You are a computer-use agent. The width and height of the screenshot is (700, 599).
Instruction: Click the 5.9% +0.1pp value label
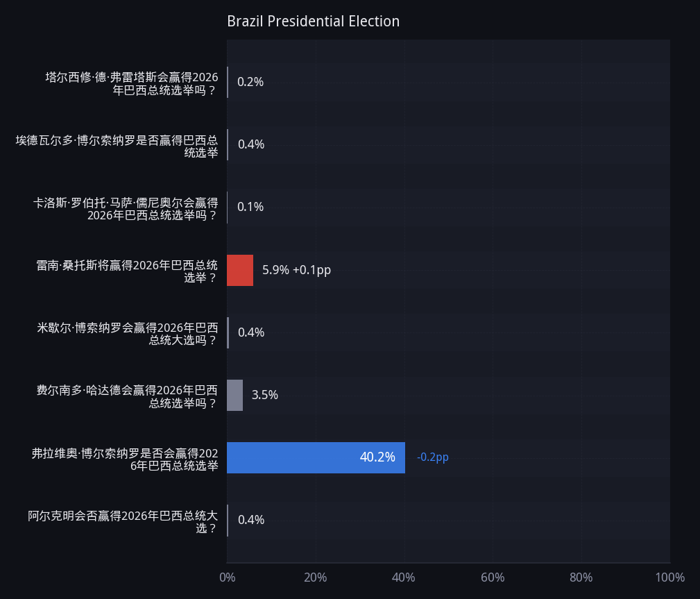(296, 270)
